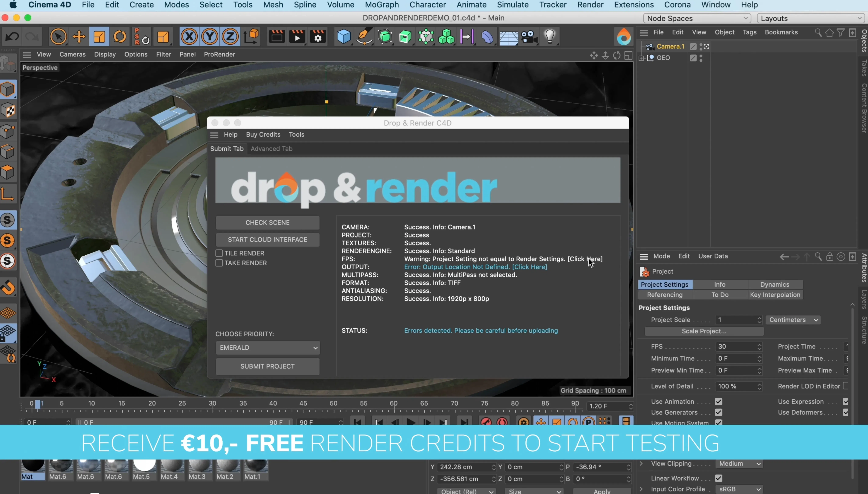Click the coordinates Apply button

pos(602,491)
